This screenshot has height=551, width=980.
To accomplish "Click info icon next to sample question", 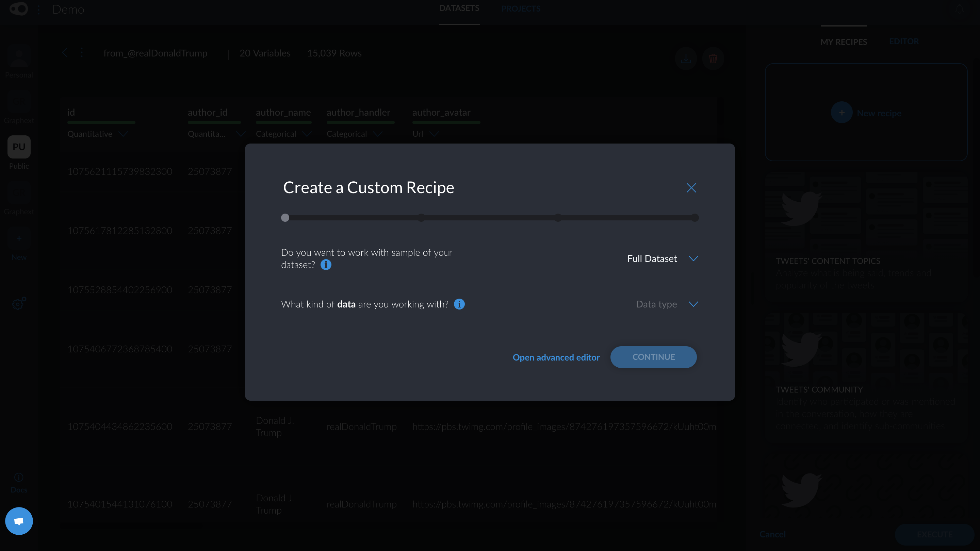I will tap(326, 265).
